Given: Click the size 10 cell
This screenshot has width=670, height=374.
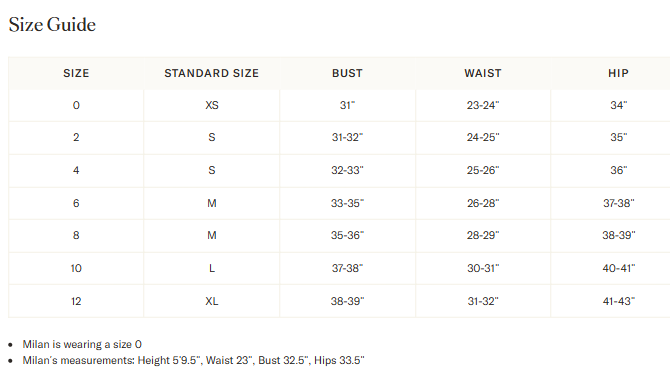Looking at the screenshot, I should 76,268.
